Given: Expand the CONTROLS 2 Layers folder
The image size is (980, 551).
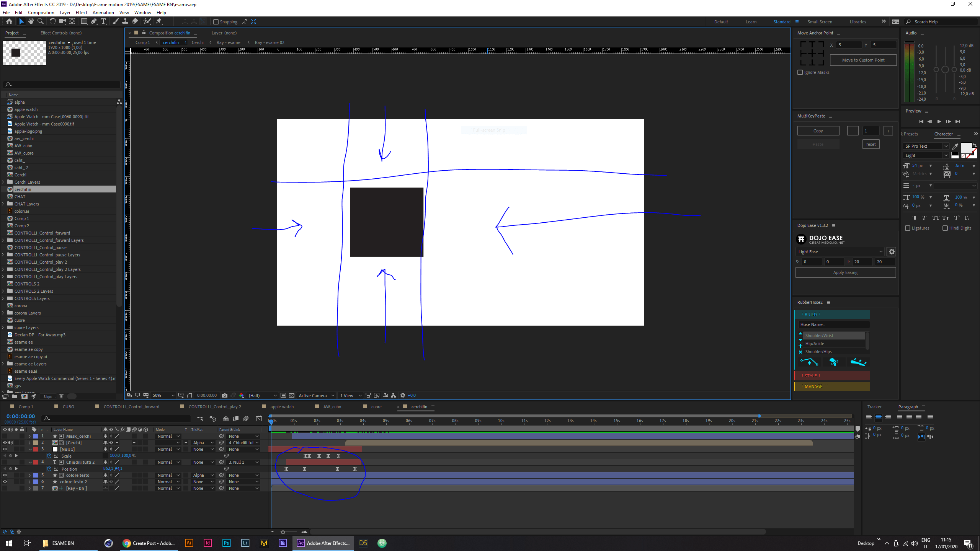Looking at the screenshot, I should click(3, 291).
